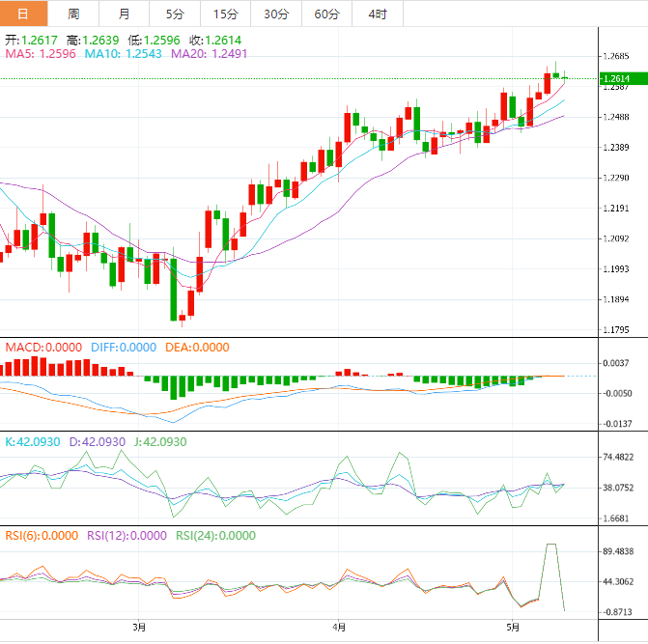This screenshot has width=648, height=644.
Task: Open the 月 monthly chart tab
Action: coord(124,14)
